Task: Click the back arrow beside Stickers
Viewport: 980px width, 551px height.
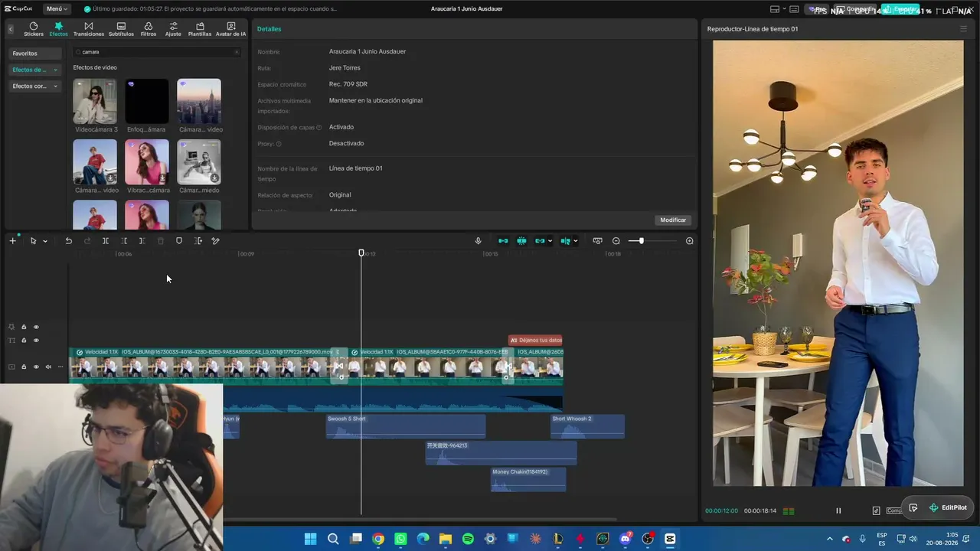Action: (11, 29)
